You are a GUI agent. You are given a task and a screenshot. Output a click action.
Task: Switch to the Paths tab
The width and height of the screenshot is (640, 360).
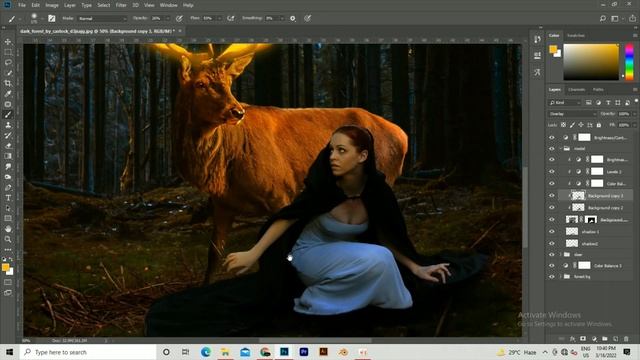[598, 89]
